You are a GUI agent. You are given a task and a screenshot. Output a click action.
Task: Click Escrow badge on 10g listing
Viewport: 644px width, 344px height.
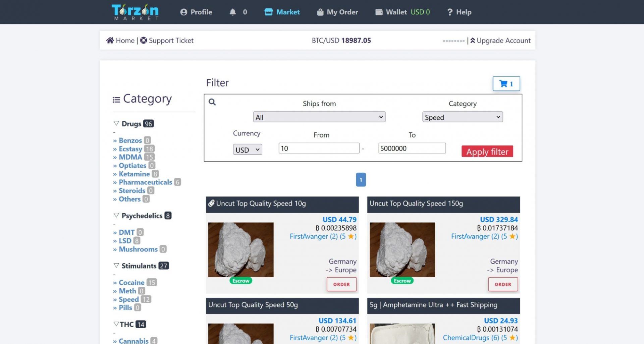tap(241, 281)
